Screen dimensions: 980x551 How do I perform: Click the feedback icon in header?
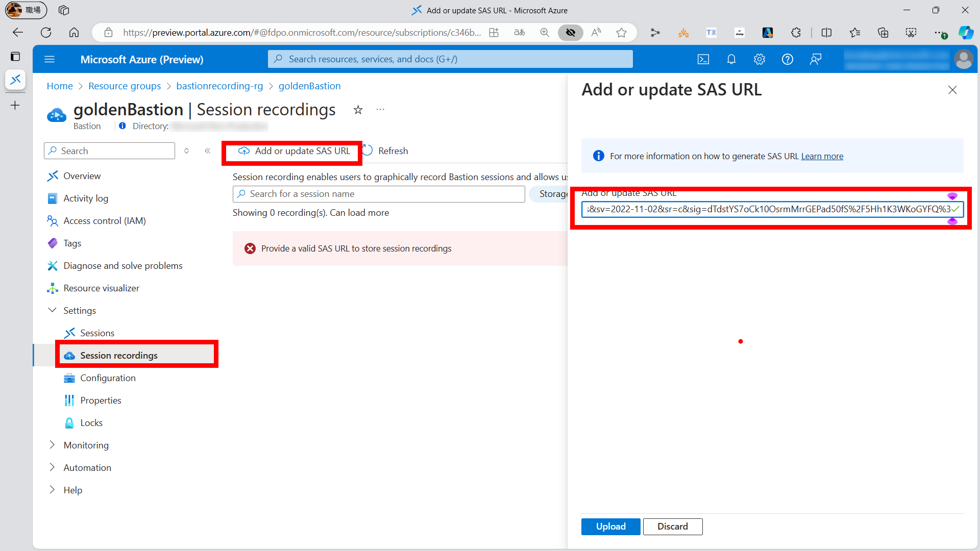pyautogui.click(x=816, y=59)
